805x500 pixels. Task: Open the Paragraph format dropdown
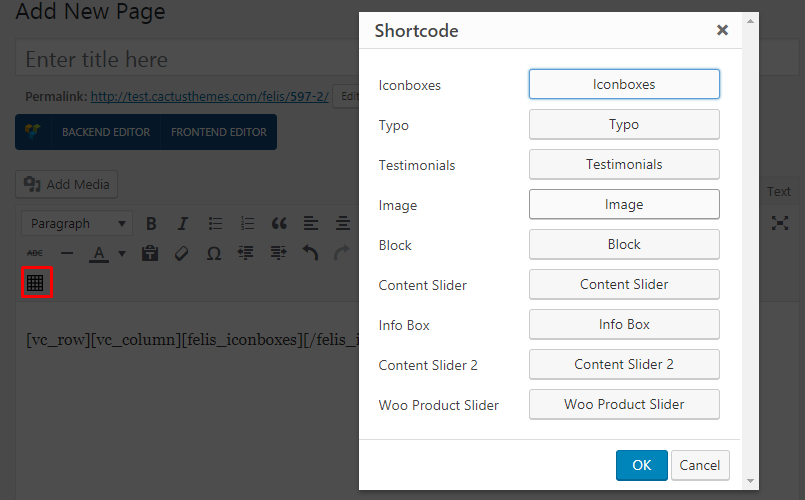(78, 223)
